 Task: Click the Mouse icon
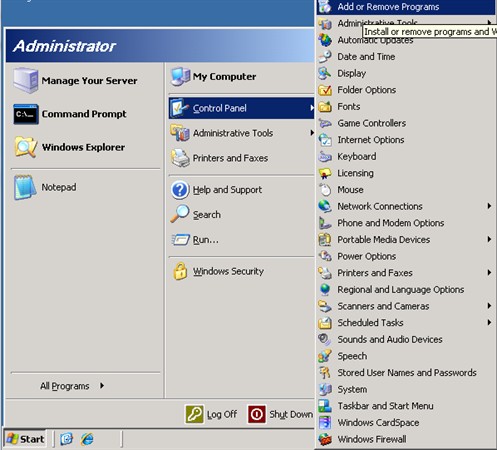point(325,190)
